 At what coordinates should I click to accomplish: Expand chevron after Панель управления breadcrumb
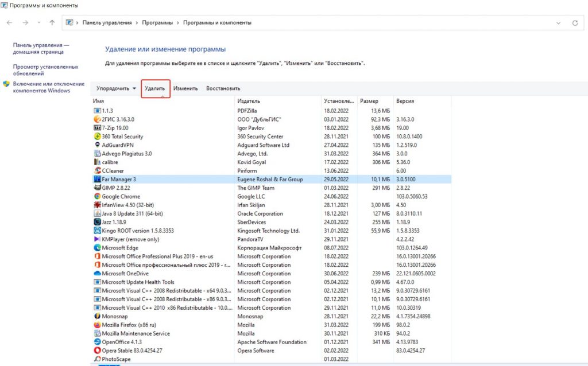click(x=137, y=23)
